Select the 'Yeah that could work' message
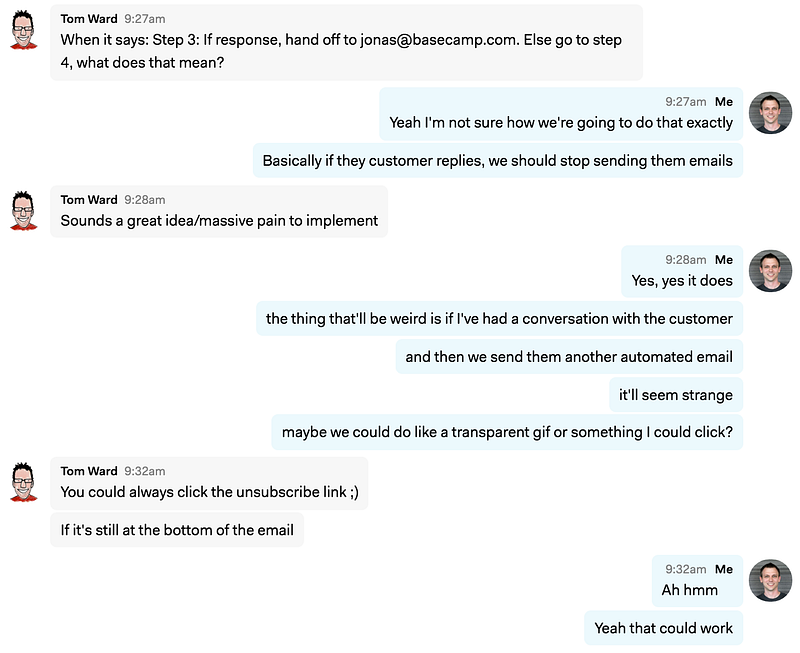The width and height of the screenshot is (800, 653). tap(664, 628)
